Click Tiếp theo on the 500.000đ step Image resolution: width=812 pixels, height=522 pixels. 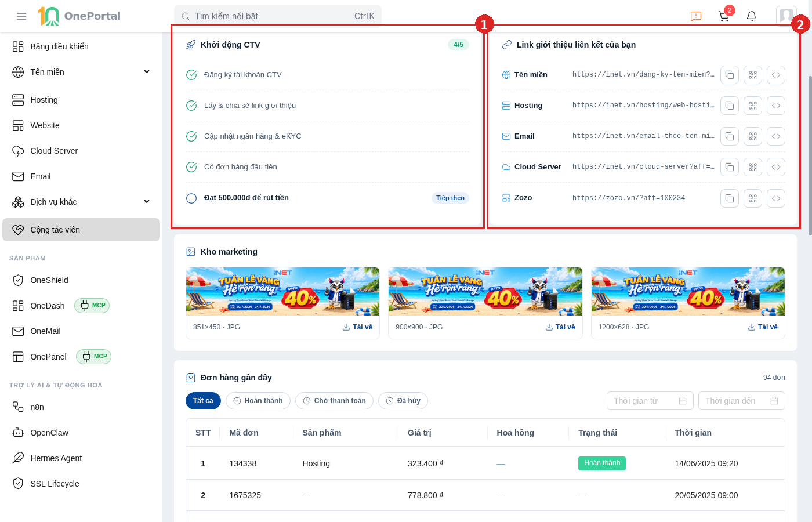[450, 198]
